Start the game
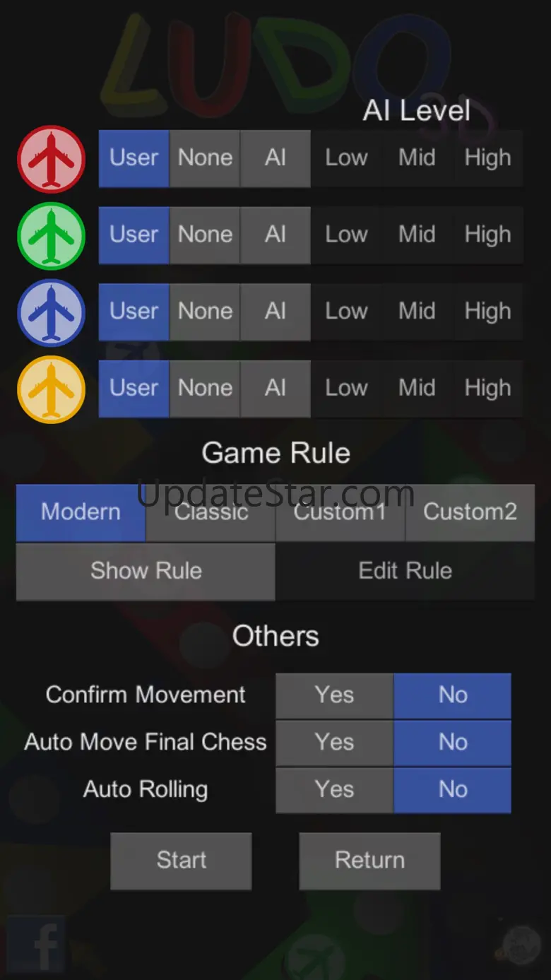The image size is (551, 980). click(181, 861)
